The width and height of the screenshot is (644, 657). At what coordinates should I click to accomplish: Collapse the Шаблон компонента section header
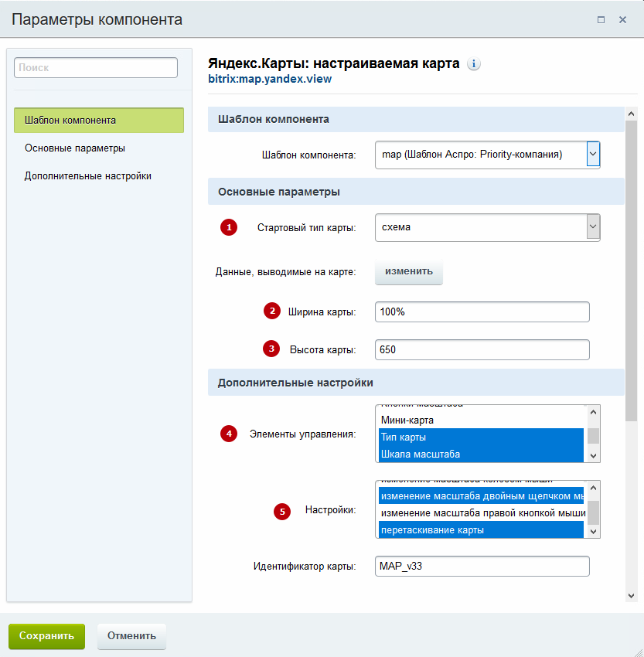coord(416,119)
